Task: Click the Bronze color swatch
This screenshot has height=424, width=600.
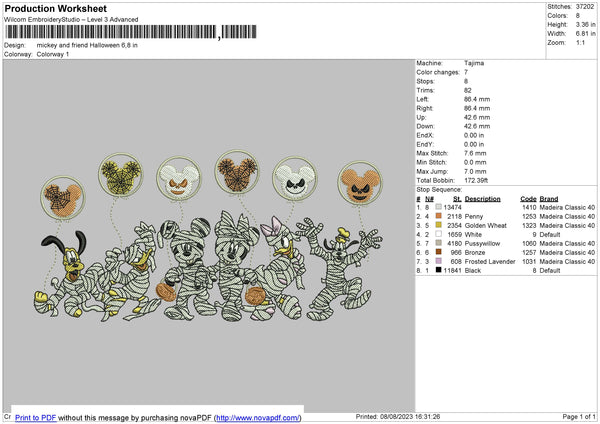Action: pyautogui.click(x=439, y=252)
